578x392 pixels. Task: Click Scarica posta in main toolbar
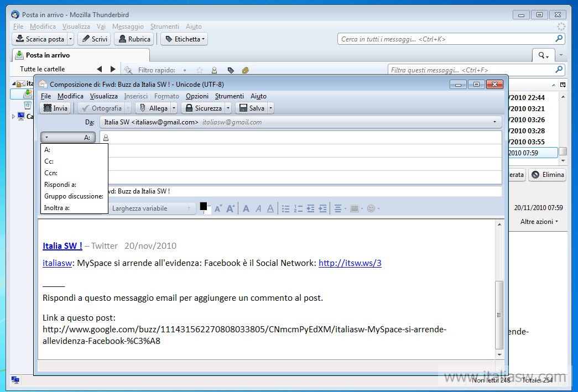(x=40, y=39)
